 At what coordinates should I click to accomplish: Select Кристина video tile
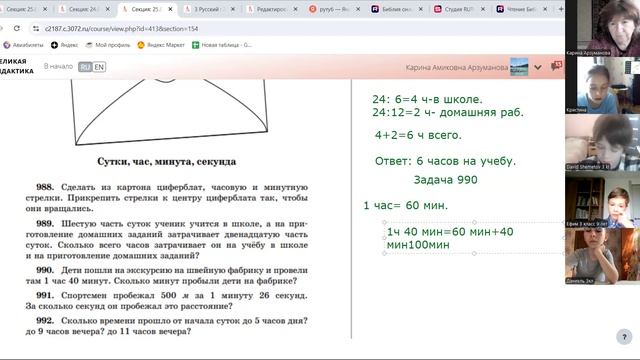click(602, 85)
